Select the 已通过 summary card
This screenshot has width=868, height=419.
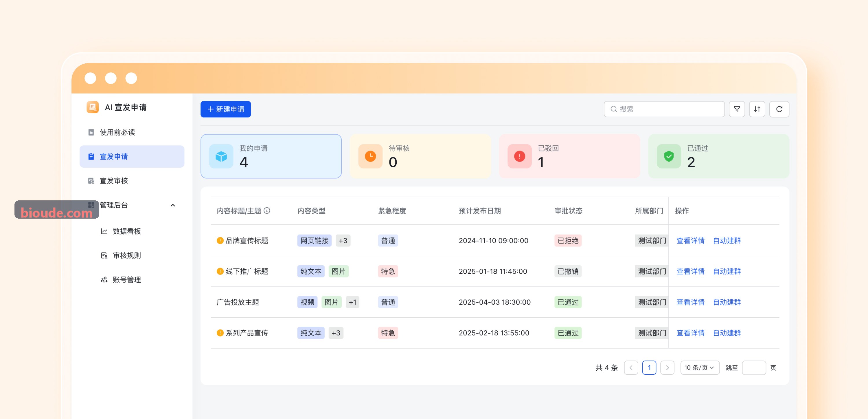click(x=718, y=156)
